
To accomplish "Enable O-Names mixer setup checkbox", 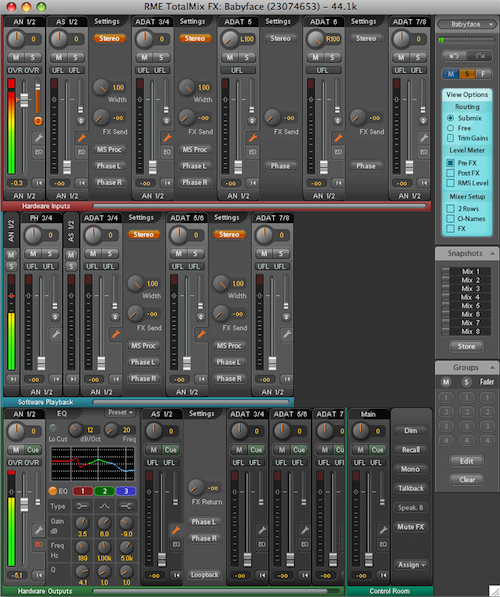I will tap(450, 219).
